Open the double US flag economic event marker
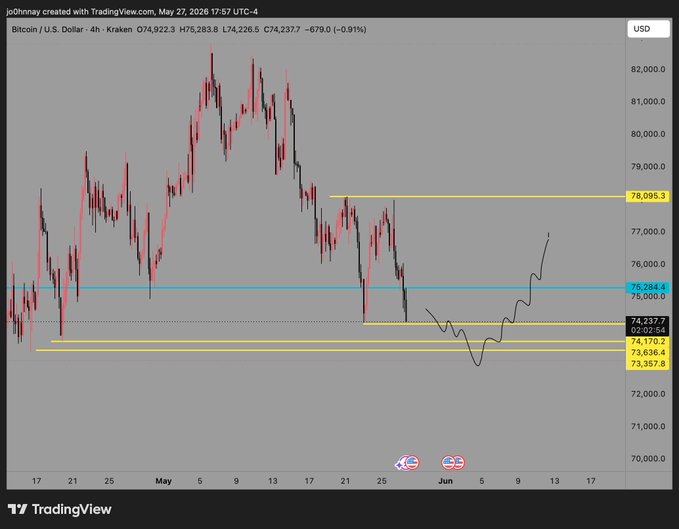The image size is (679, 529). tap(453, 463)
